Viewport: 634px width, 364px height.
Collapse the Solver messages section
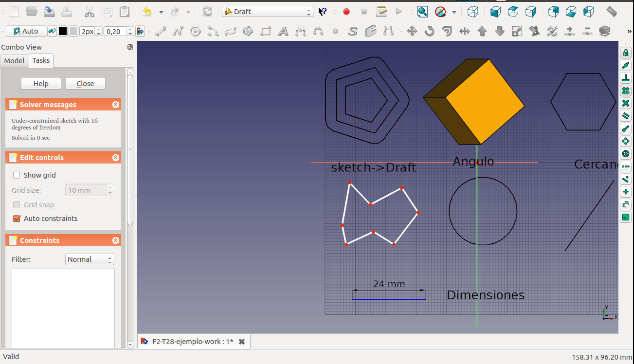coord(115,105)
